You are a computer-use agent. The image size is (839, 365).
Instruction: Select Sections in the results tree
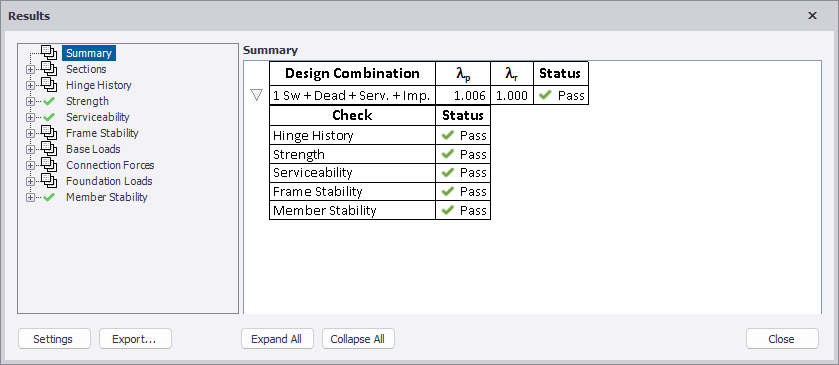tap(86, 69)
